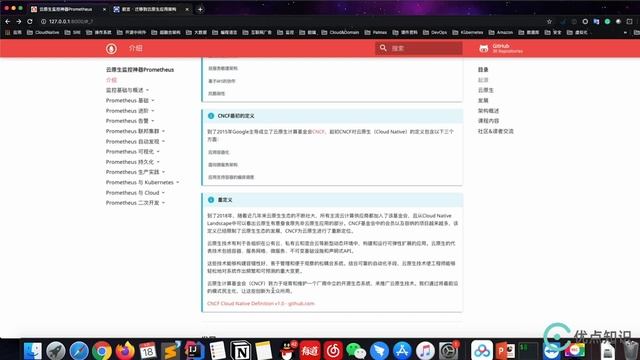
Task: Expand the Prometheus 二次开发 section
Action: (136, 202)
